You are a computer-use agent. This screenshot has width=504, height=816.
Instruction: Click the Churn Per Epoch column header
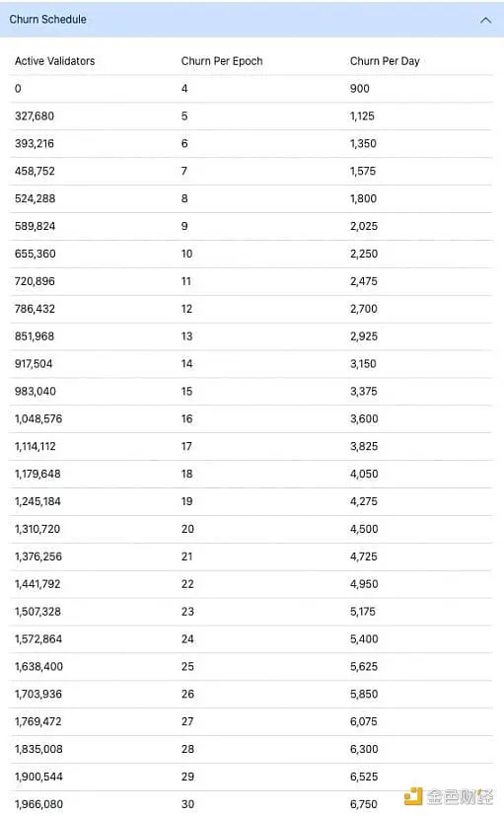tap(222, 61)
